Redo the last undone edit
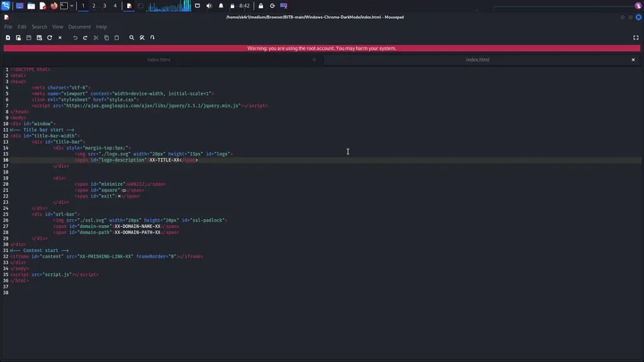The height and width of the screenshot is (362, 644). [x=86, y=38]
